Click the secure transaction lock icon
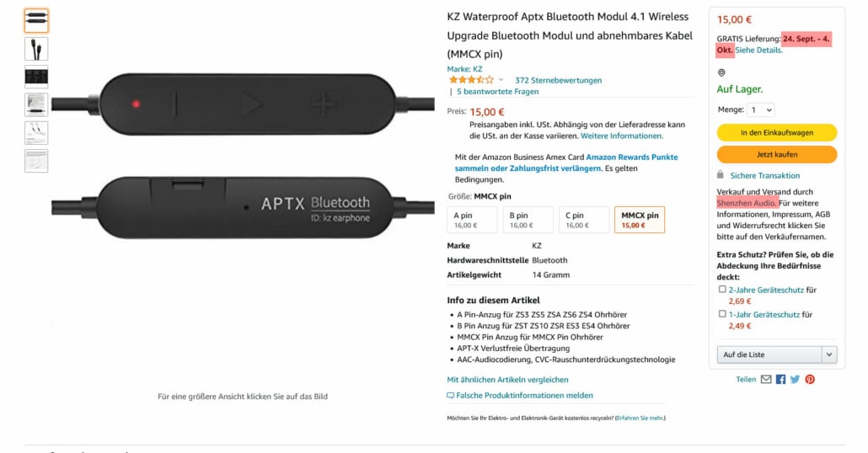This screenshot has height=453, width=868. point(721,175)
